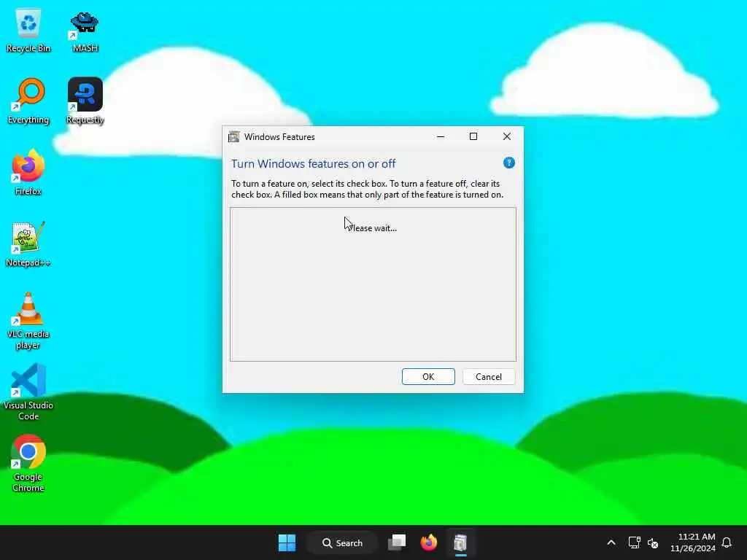This screenshot has width=747, height=560.
Task: Select the Visual Studio Code shortcut
Action: [x=28, y=392]
